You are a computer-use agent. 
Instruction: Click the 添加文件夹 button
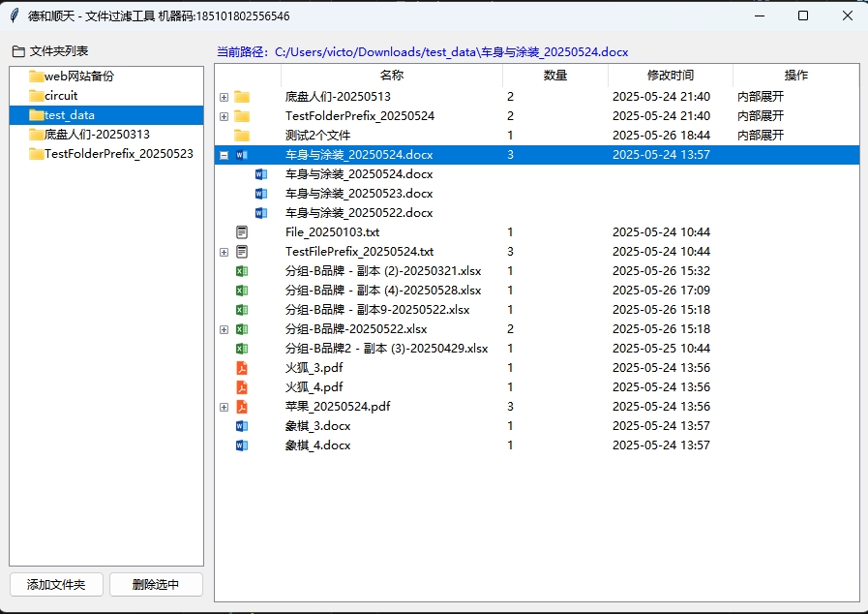coord(56,585)
